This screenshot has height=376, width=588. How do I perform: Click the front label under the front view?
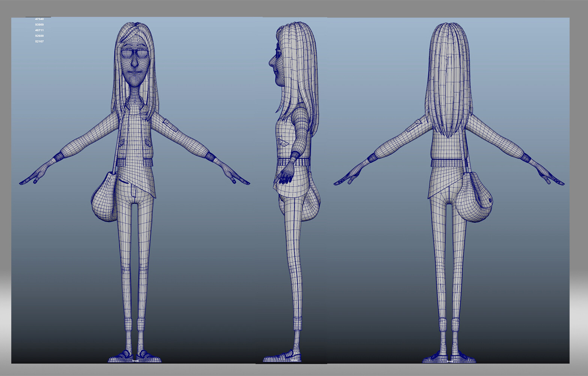(x=136, y=361)
